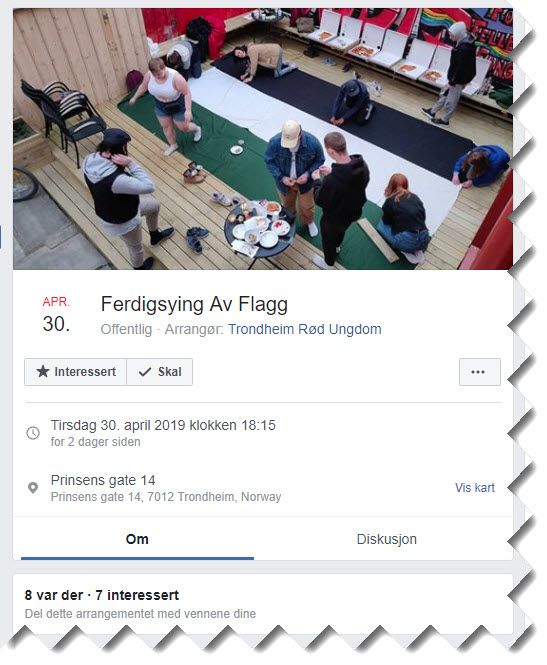Open Trondheim Rød Ungdom organizer page
The width and height of the screenshot is (547, 665).
pos(304,329)
